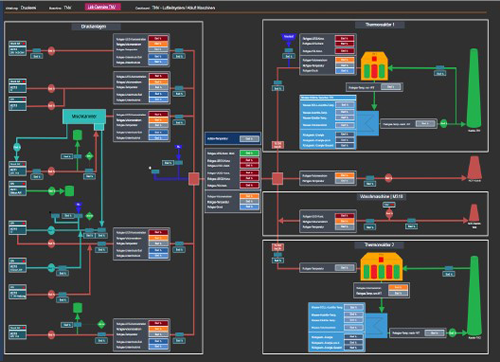Select the green chimney in Thermoreaktor 2
Image resolution: width=500 pixels, height=362 pixels.
point(474,295)
